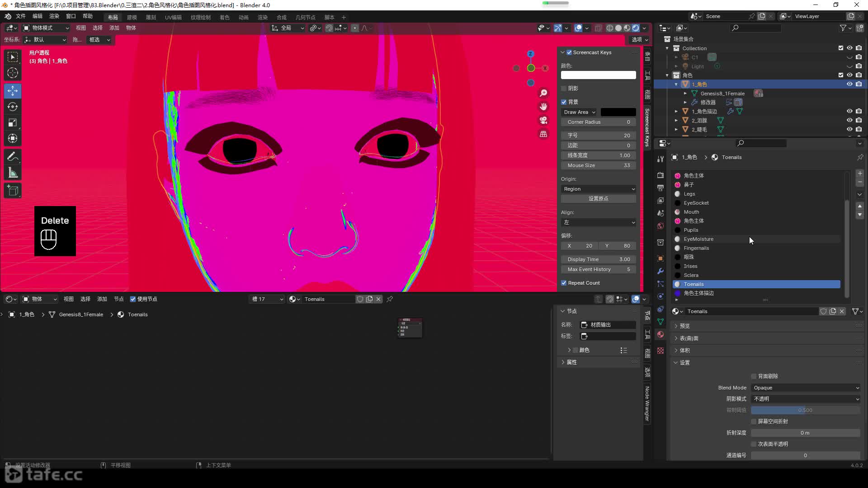Hide 1_角色 object with eye icon
Viewport: 868px width, 488px height.
[849, 84]
